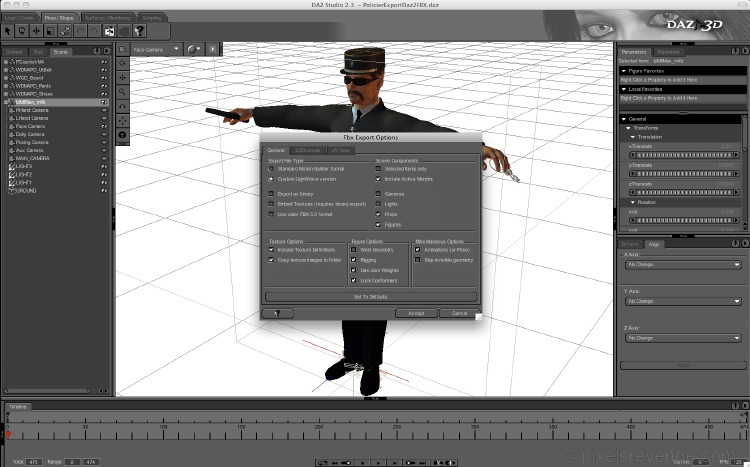Click the help question-mark toolbar icon
This screenshot has width=750, height=467.
coord(139,31)
